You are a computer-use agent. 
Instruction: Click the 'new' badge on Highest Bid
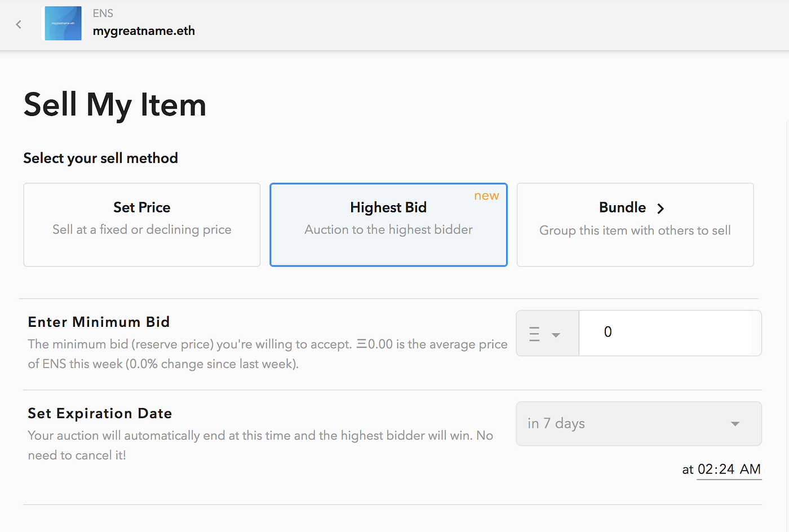tap(486, 196)
